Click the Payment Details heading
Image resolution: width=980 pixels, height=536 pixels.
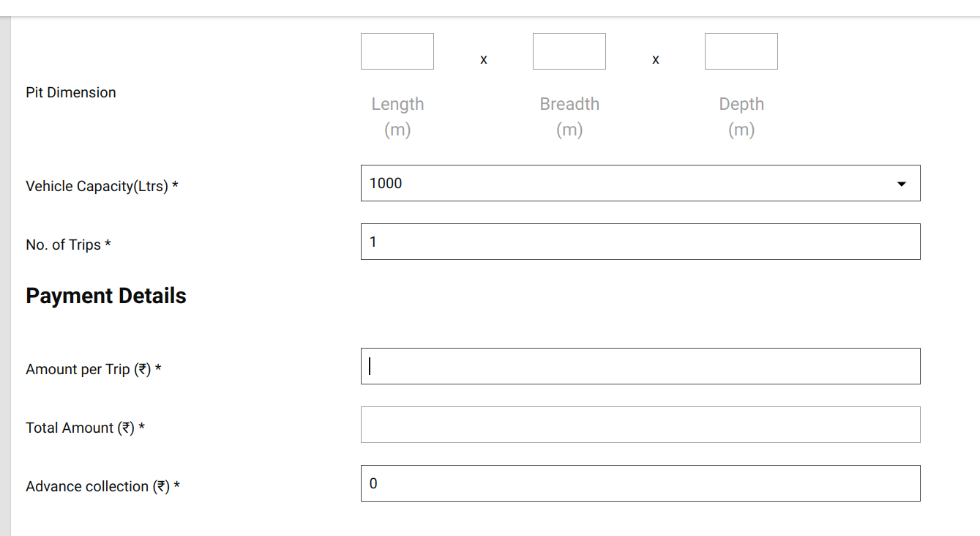pos(106,296)
